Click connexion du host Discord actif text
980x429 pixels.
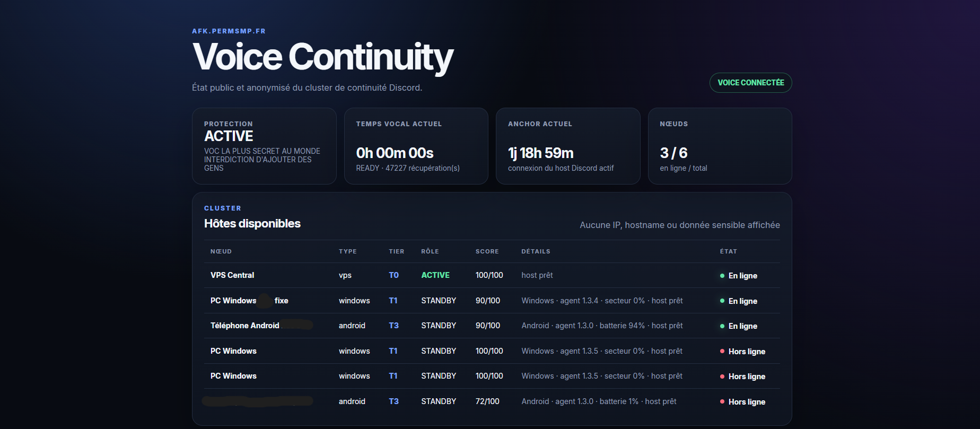coord(561,168)
